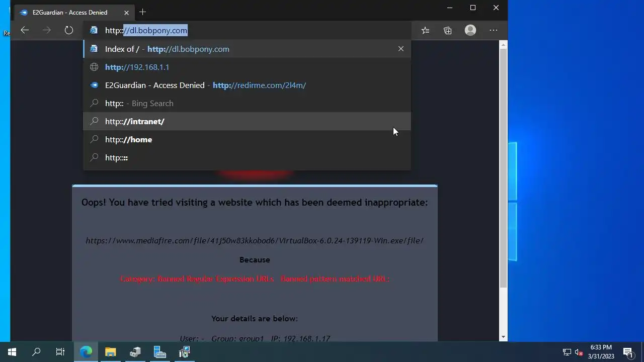Choose the http::: search suggestion
The width and height of the screenshot is (644, 362).
[247, 157]
